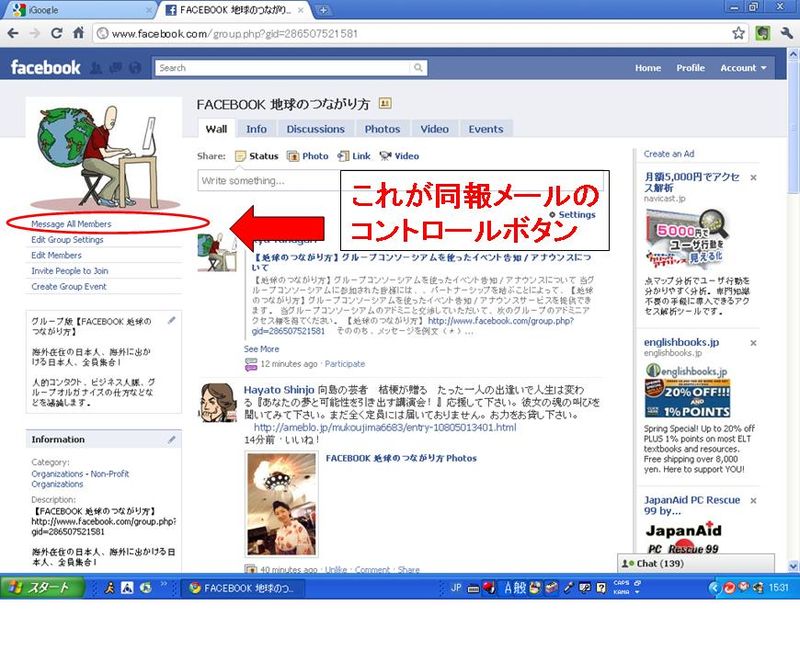The image size is (800, 662).
Task: Switch to the Wall tab
Action: click(x=216, y=129)
